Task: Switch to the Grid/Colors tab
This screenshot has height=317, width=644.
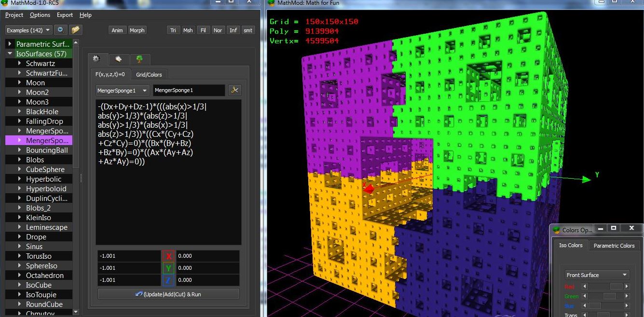Action: point(148,74)
